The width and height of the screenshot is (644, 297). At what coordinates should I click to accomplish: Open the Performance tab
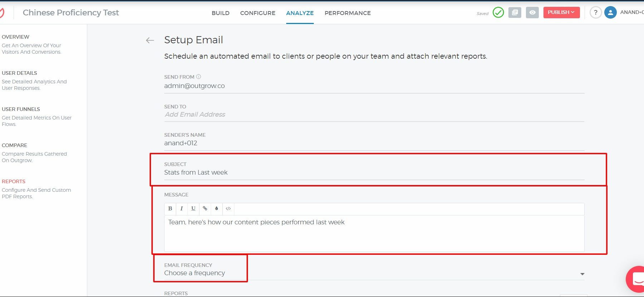coord(347,13)
